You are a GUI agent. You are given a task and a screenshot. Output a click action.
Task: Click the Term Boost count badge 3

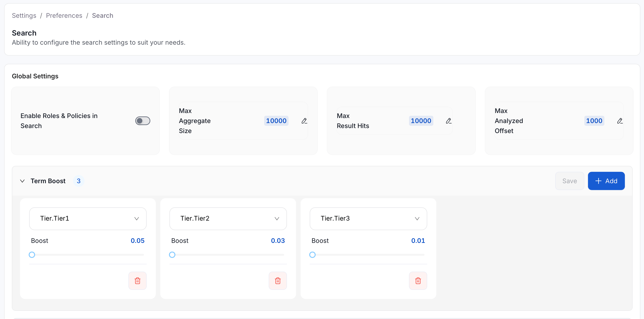[x=79, y=181]
